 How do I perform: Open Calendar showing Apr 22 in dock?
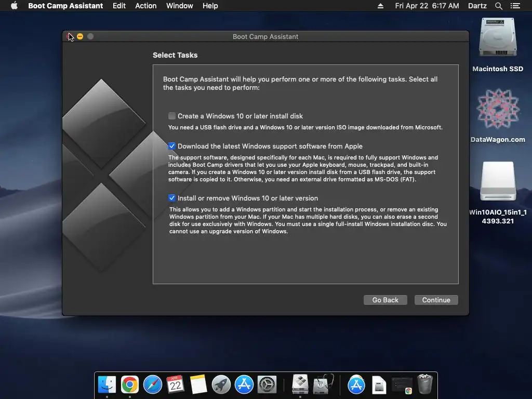click(x=176, y=384)
